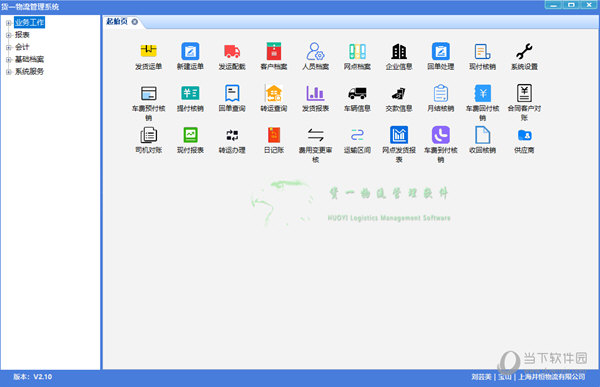Expand the 会计 tree node
Image resolution: width=600 pixels, height=387 pixels.
(x=8, y=47)
